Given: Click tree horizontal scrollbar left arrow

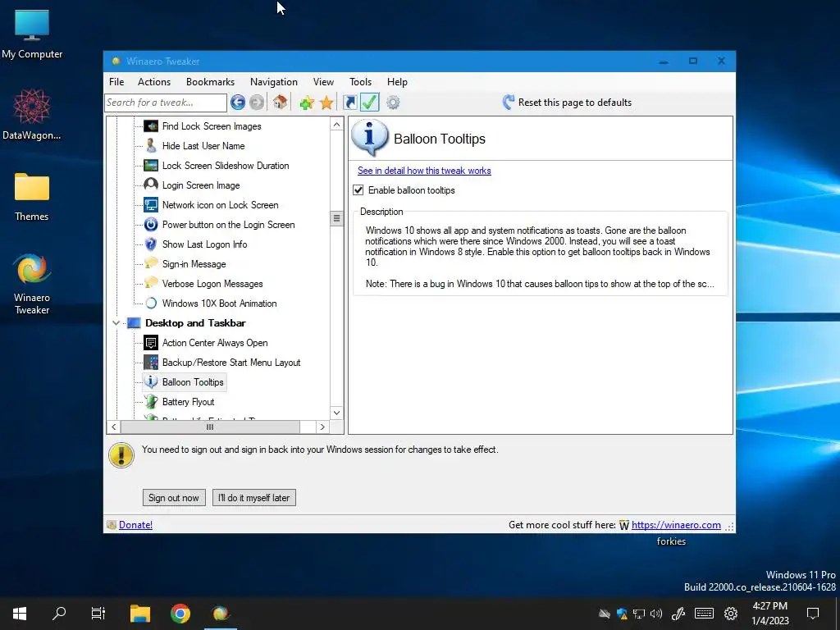Looking at the screenshot, I should coord(113,427).
